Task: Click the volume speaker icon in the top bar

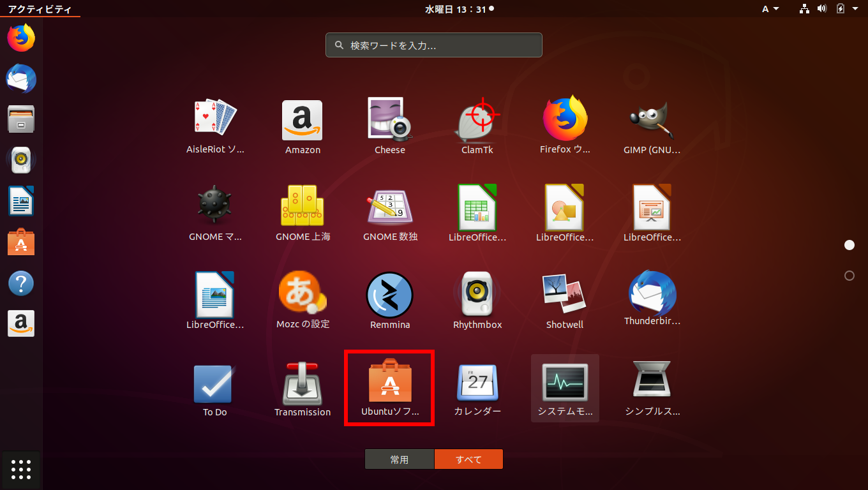Action: [x=822, y=9]
